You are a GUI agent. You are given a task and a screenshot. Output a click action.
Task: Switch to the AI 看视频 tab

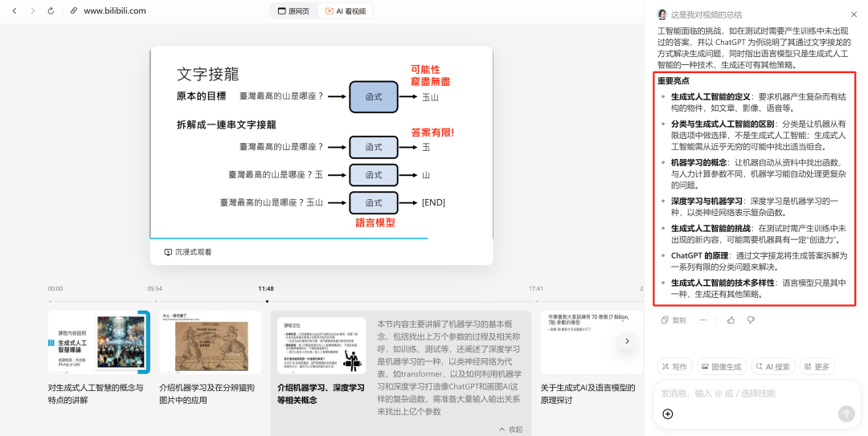tap(346, 11)
